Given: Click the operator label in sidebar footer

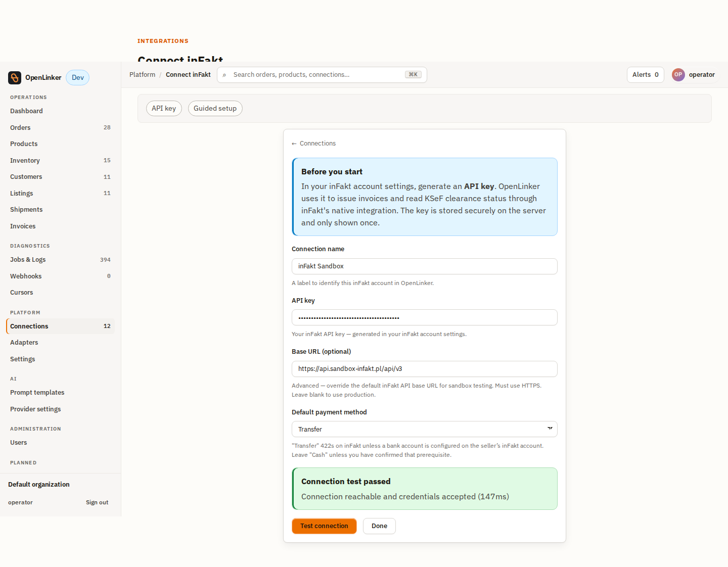Looking at the screenshot, I should coord(20,502).
